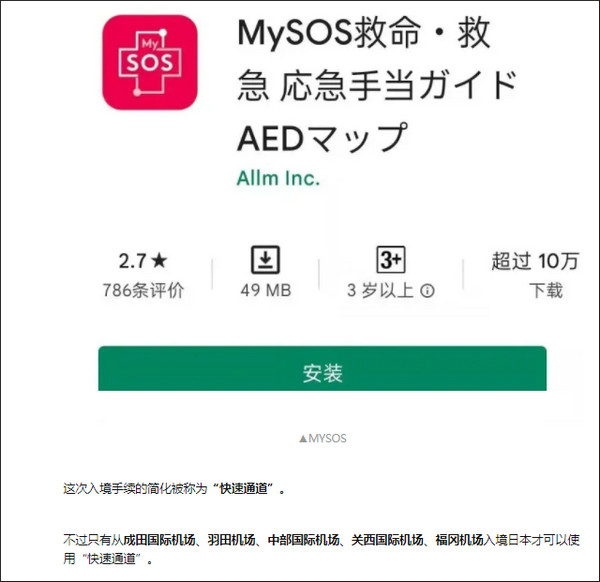The image size is (600, 582).
Task: Click the triangle marker before MYSOS caption
Action: 303,439
